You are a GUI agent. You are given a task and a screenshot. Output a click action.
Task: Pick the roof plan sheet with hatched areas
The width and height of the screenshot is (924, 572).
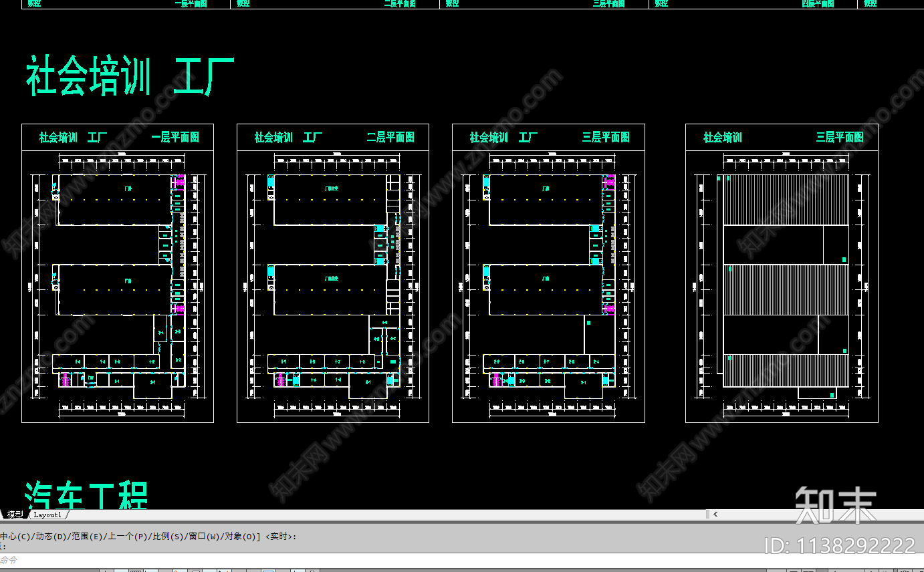click(x=782, y=273)
